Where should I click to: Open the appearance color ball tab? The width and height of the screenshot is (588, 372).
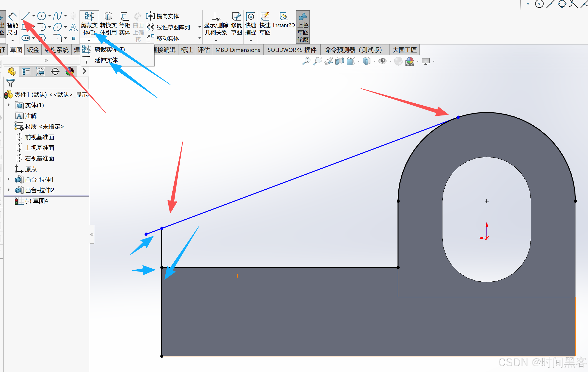tap(70, 72)
